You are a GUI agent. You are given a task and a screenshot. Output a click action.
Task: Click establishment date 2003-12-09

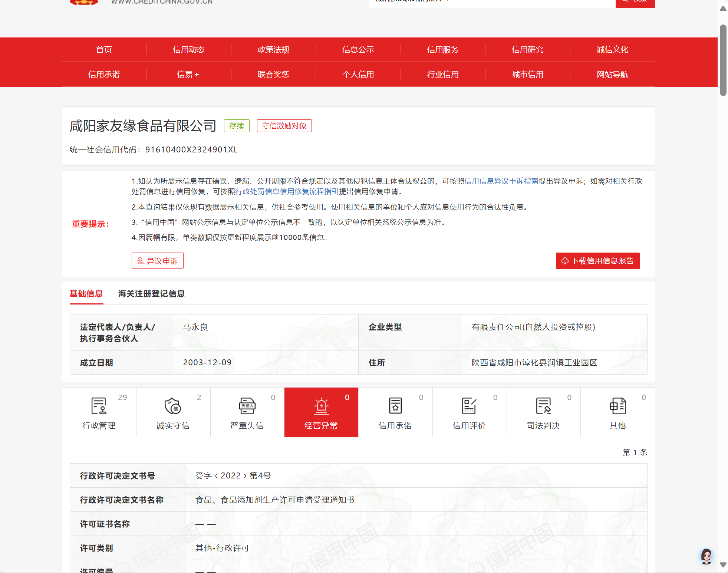[x=207, y=362]
